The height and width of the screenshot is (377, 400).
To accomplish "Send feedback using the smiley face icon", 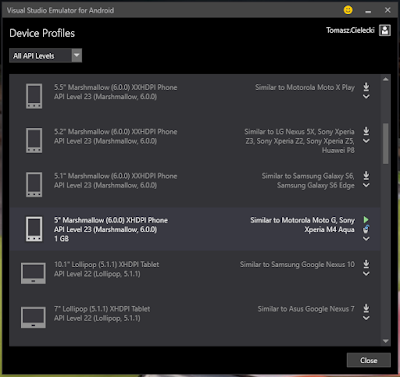I will coord(348,10).
